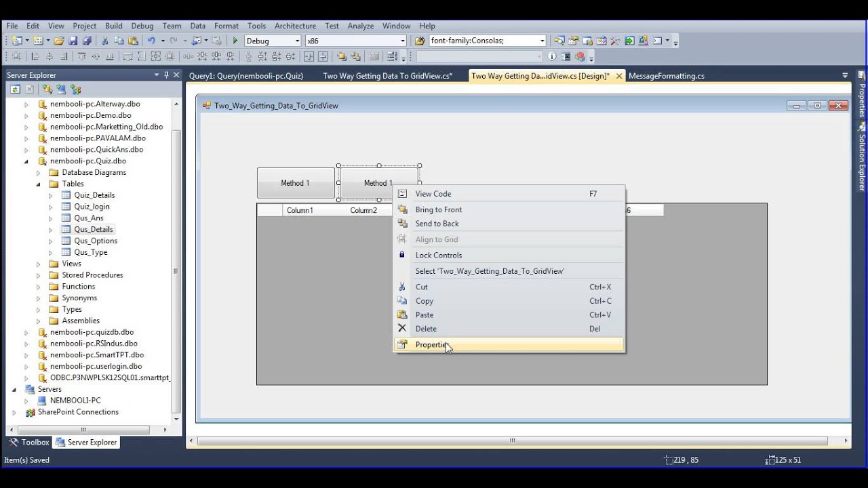Viewport: 868px width, 488px height.
Task: Open the font-family:Consolas find dropdown
Action: coord(542,41)
